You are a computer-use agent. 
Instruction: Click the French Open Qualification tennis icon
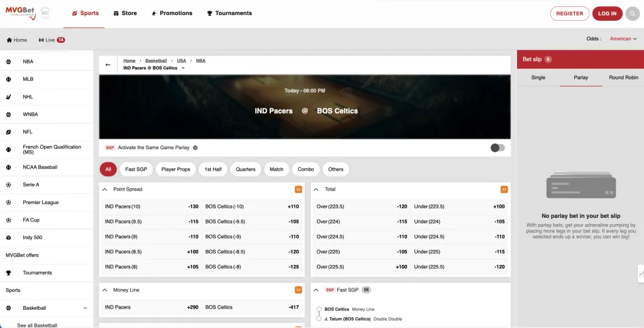pyautogui.click(x=8, y=150)
